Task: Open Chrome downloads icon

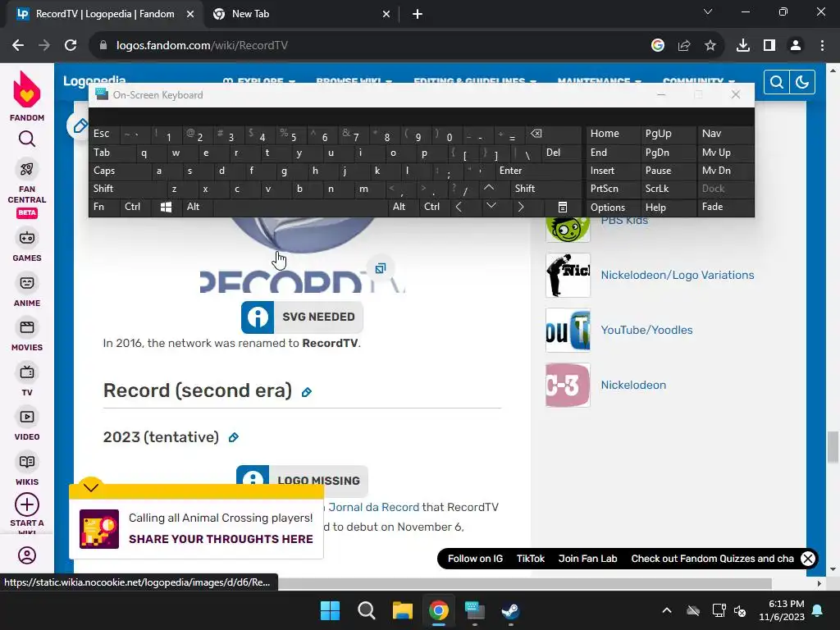Action: (x=743, y=46)
